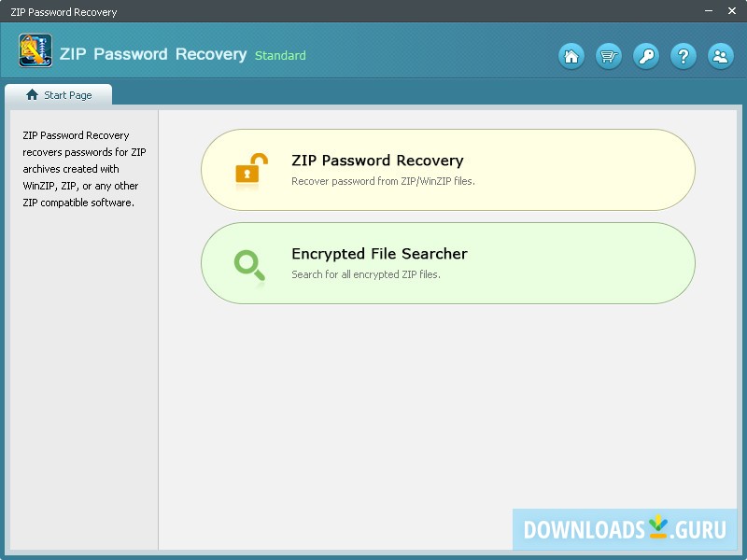Viewport: 747px width, 560px height.
Task: Click the green "Standard" edition label
Action: click(x=280, y=56)
